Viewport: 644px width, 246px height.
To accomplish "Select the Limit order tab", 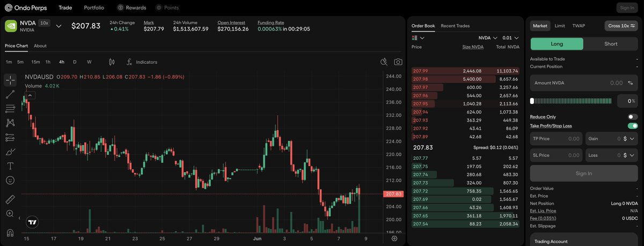I will (x=560, y=26).
